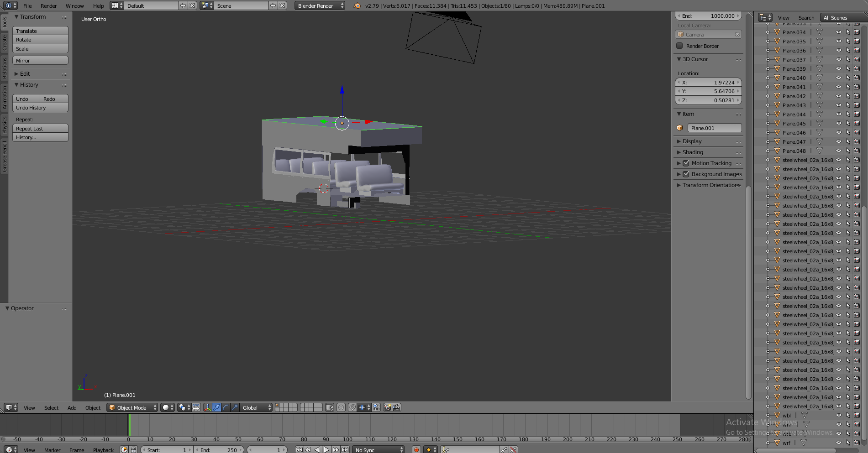Toggle snap magnet icon
868x453 pixels.
point(352,407)
